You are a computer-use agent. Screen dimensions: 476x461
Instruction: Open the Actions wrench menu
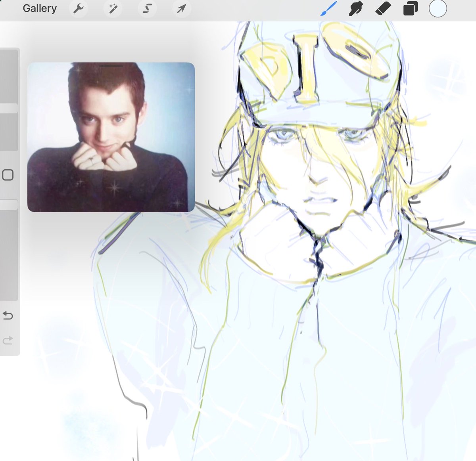click(79, 8)
